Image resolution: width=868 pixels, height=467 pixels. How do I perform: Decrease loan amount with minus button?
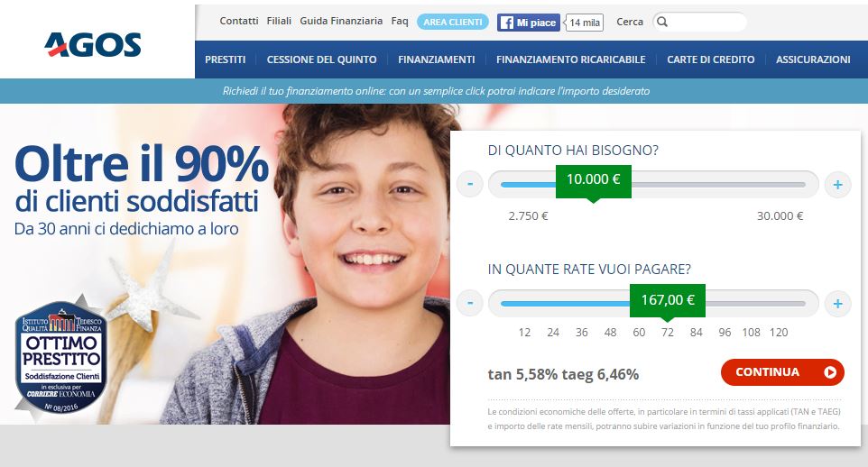coord(470,184)
